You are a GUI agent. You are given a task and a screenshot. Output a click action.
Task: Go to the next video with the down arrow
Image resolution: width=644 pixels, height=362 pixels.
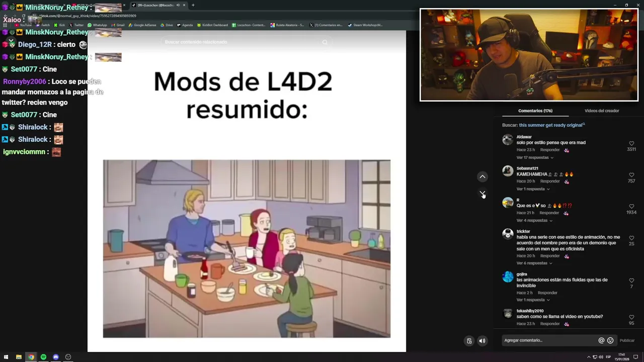tap(482, 194)
